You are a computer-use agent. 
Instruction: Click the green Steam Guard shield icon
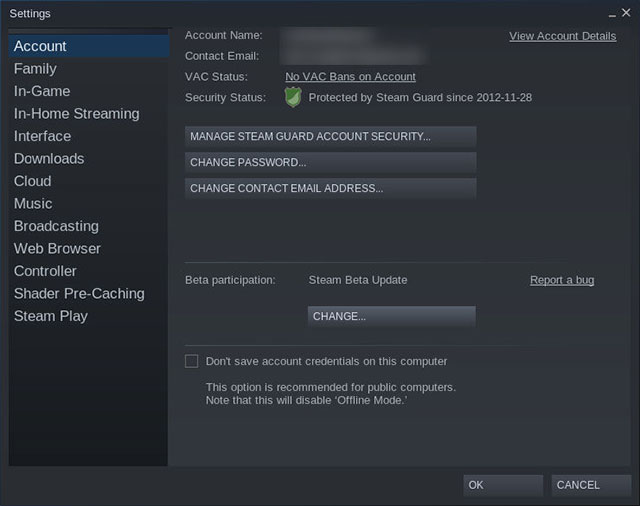tap(293, 97)
